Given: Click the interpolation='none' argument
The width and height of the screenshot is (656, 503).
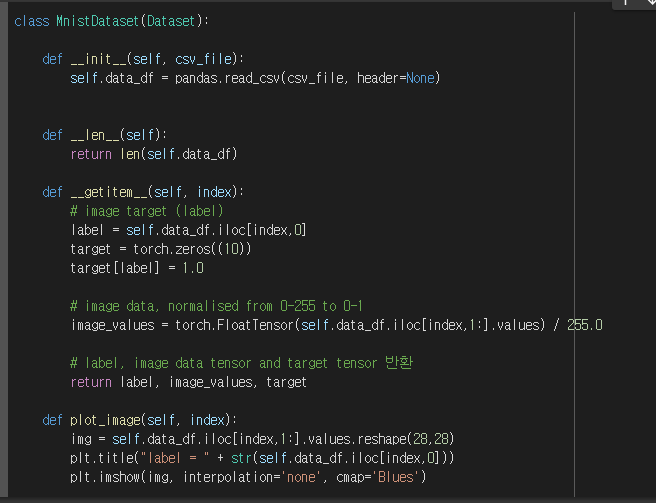Looking at the screenshot, I should [x=252, y=477].
